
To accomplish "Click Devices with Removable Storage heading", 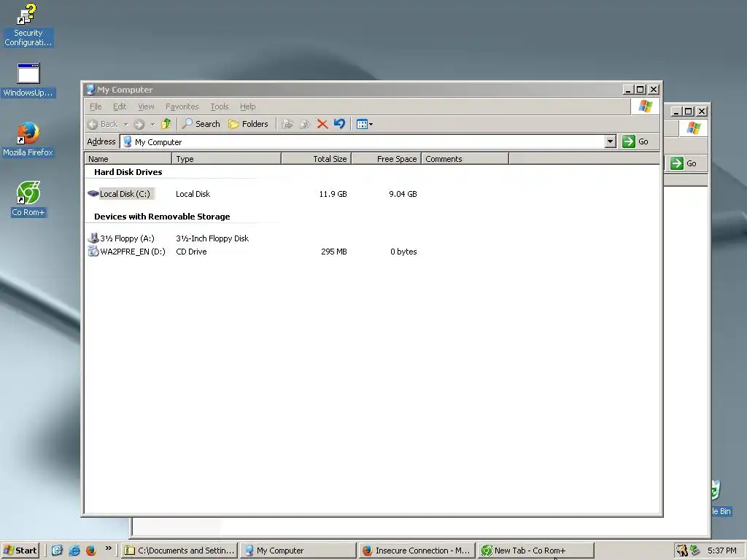I will click(x=162, y=216).
